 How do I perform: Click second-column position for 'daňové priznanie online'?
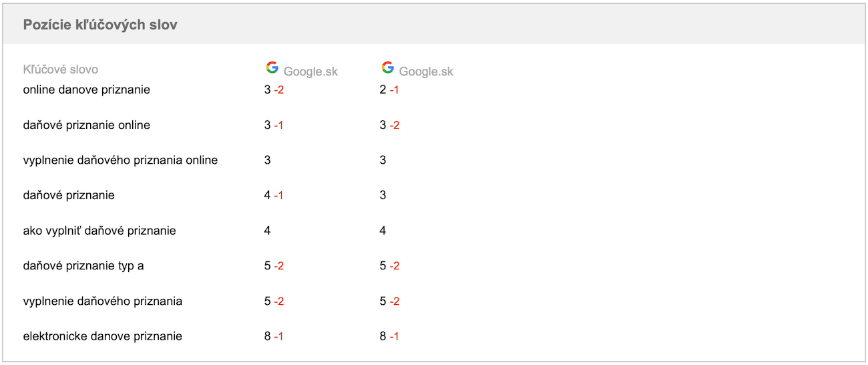click(x=389, y=125)
